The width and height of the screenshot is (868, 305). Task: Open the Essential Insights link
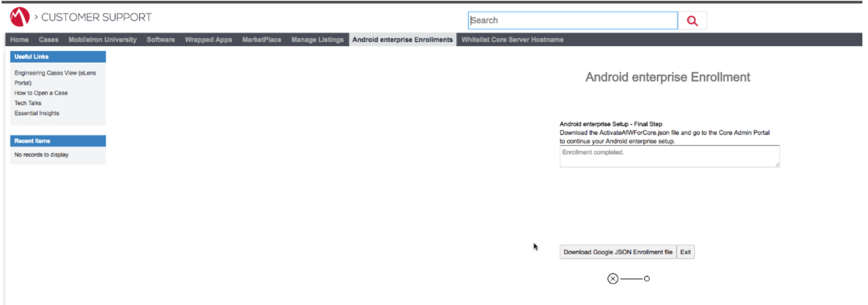click(37, 113)
